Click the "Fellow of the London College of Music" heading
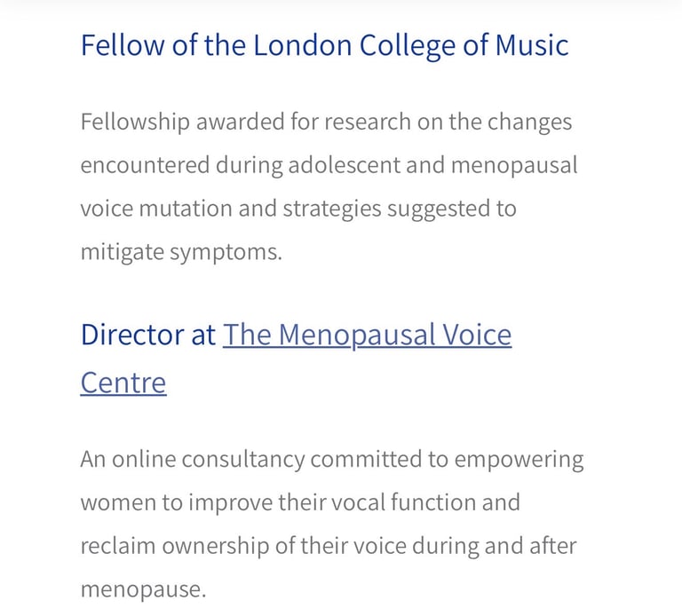The height and width of the screenshot is (616, 682). point(324,45)
